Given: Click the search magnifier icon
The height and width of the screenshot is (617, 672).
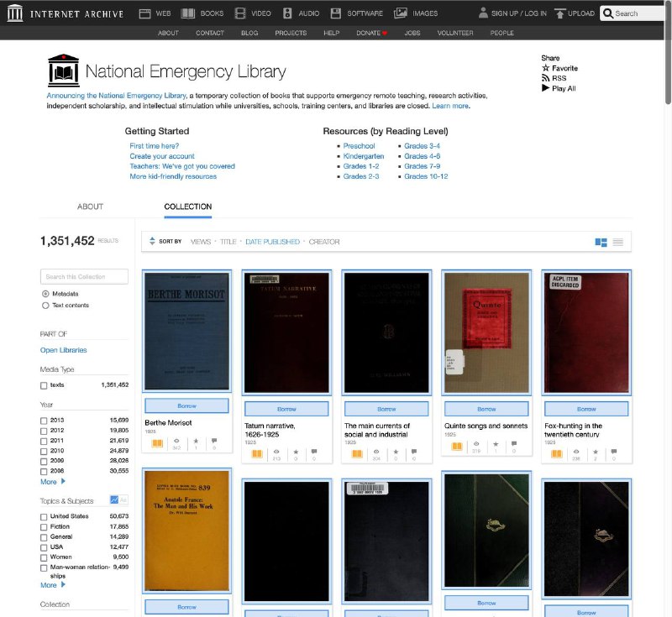Looking at the screenshot, I should point(608,13).
